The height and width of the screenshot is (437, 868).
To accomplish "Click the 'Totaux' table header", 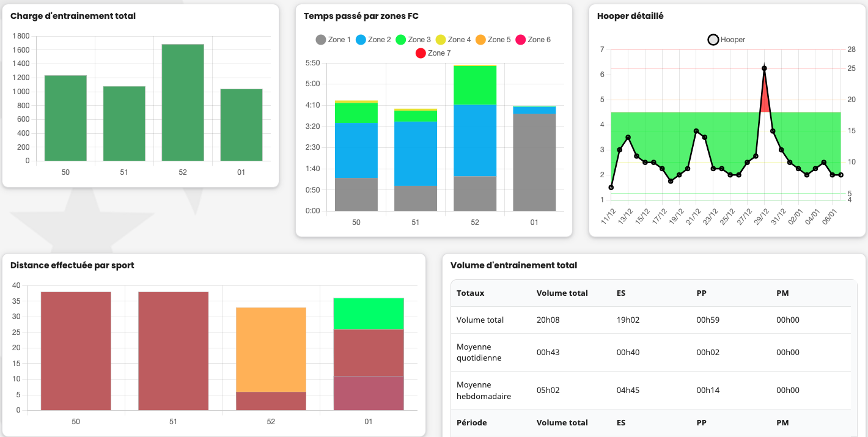I will point(470,293).
